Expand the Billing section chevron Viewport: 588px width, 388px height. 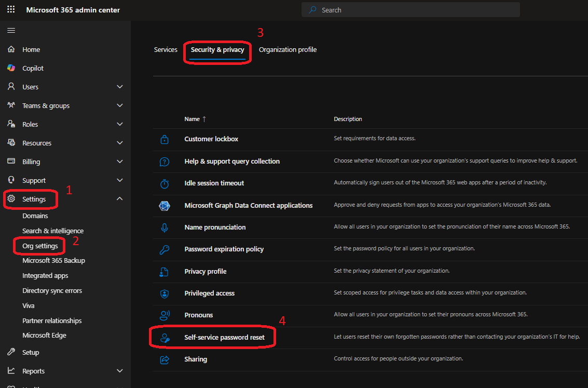(120, 162)
